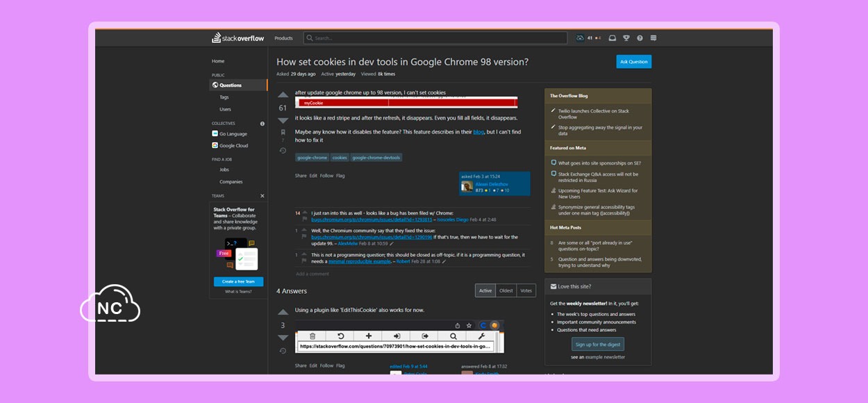Upvote the answer with score 3

point(283,313)
